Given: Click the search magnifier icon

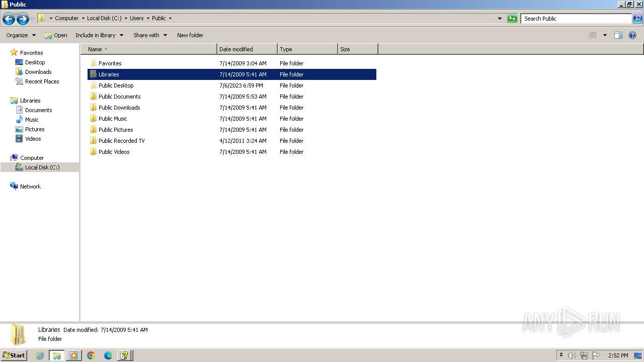Looking at the screenshot, I should (637, 19).
